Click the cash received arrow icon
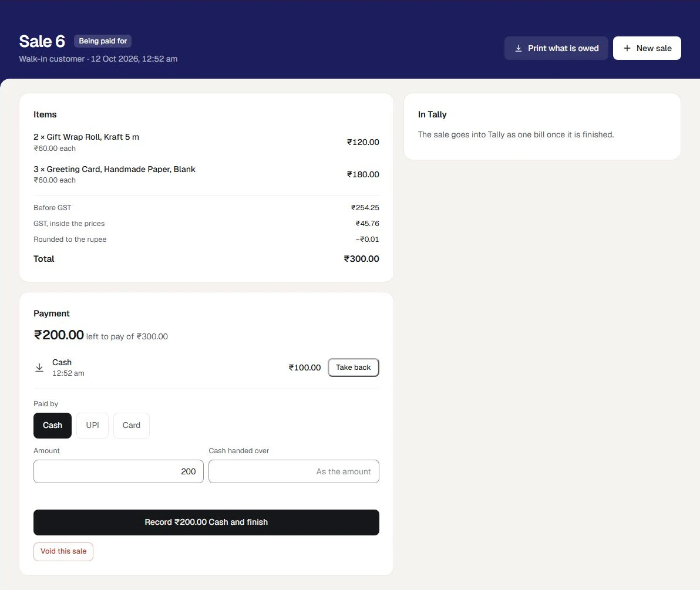 [x=39, y=368]
